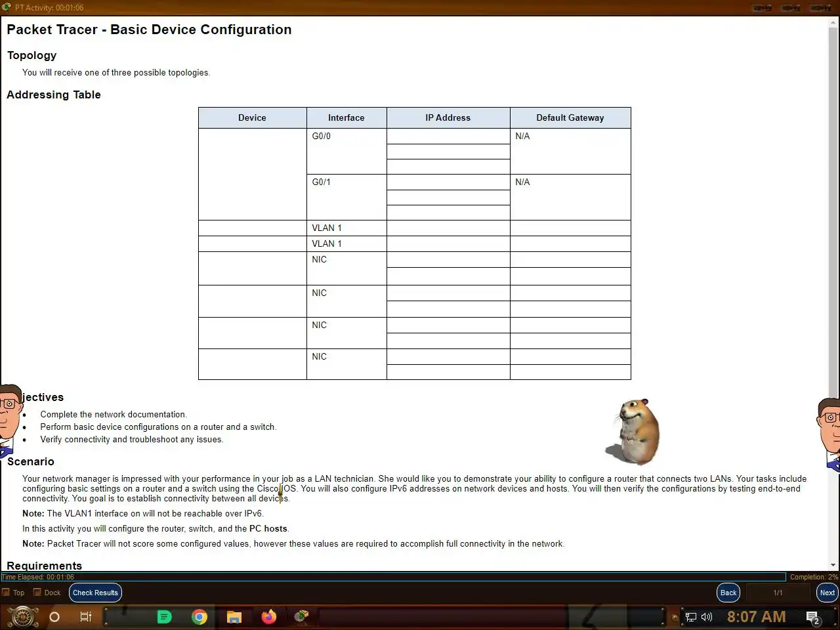Launch Google Chrome from the taskbar
This screenshot has height=630, width=840.
pyautogui.click(x=199, y=617)
